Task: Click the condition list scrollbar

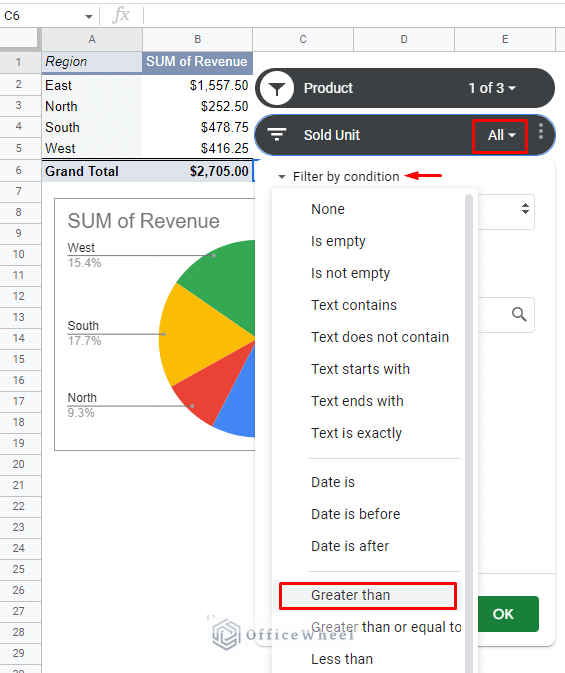Action: 469,433
